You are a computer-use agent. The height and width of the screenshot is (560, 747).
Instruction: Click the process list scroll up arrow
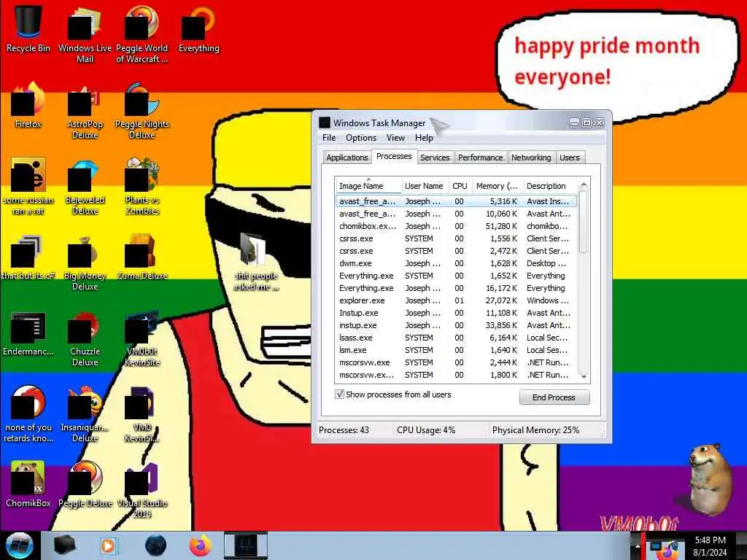(x=584, y=184)
